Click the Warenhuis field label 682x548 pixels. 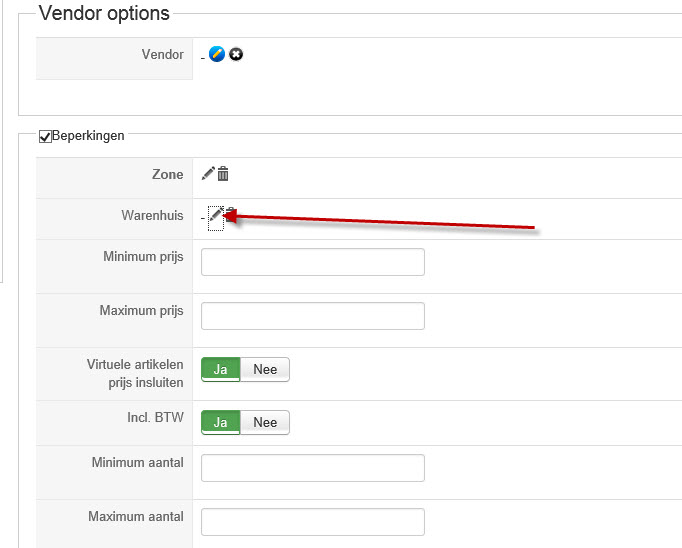click(x=152, y=215)
